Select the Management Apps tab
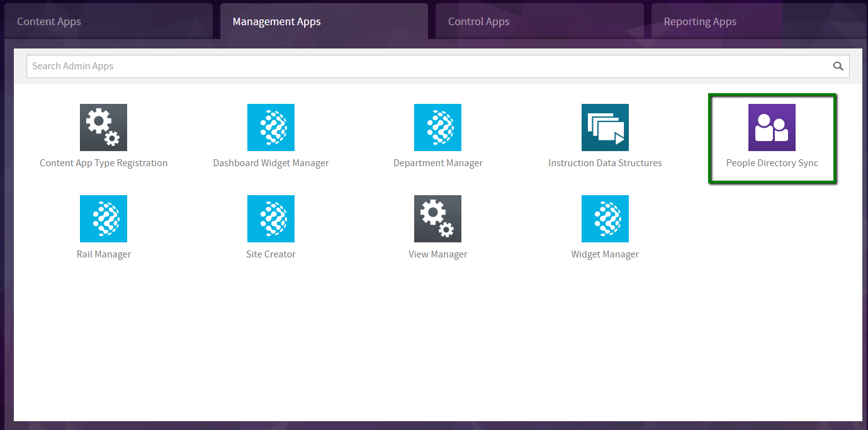This screenshot has width=868, height=430. (277, 21)
